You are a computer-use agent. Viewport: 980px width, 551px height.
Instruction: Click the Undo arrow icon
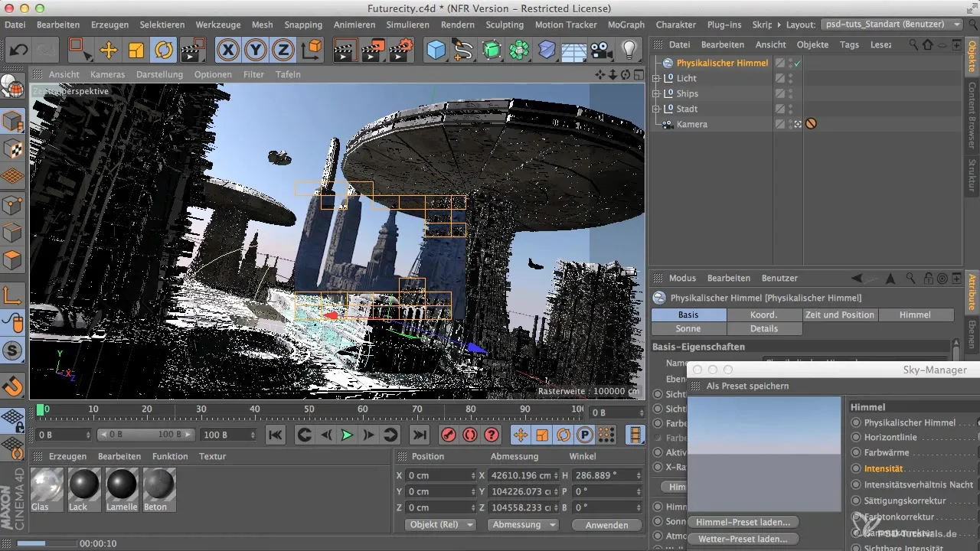[19, 51]
